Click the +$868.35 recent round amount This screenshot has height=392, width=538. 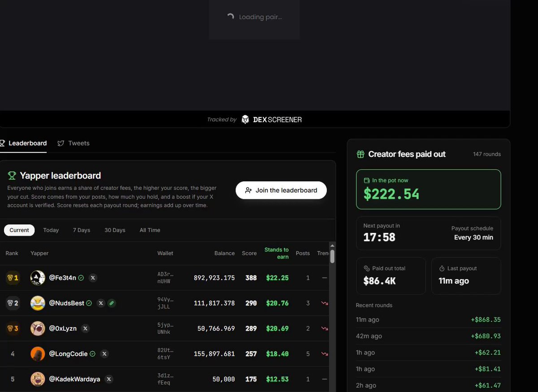point(486,320)
